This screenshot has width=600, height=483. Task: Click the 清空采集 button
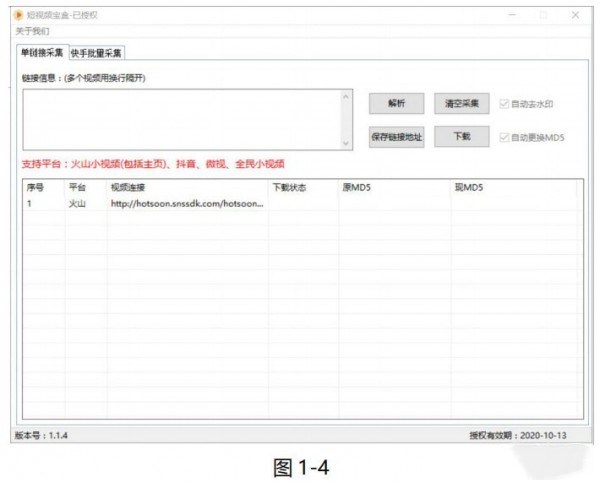(461, 103)
